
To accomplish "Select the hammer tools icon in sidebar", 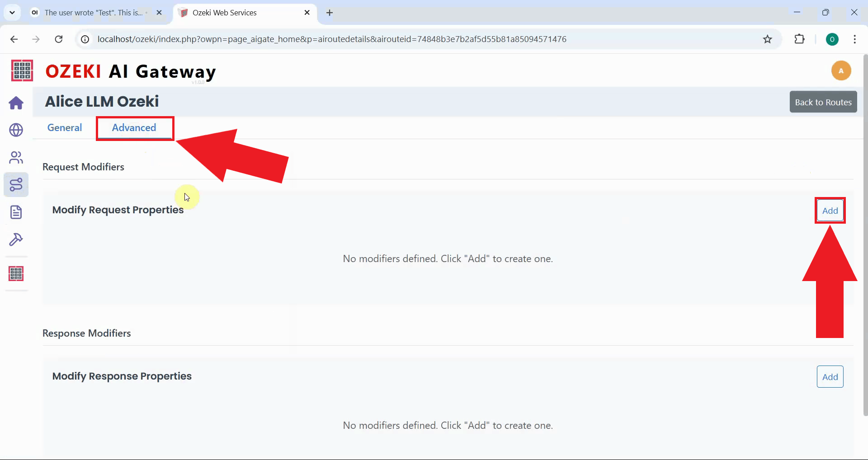I will (16, 239).
